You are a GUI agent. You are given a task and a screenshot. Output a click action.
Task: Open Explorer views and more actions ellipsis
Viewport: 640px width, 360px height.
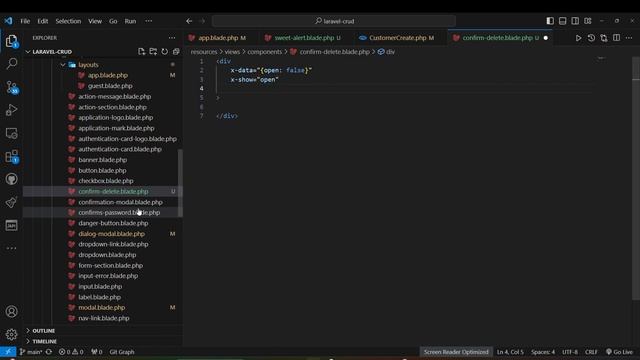172,38
